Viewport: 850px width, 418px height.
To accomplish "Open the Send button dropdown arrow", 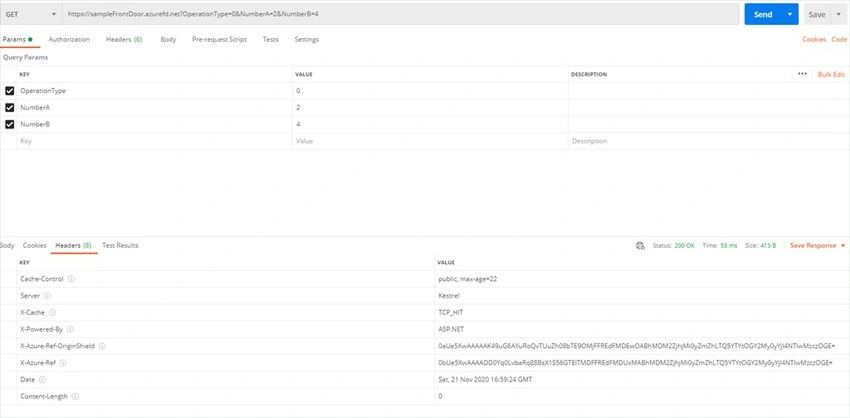I will point(790,15).
